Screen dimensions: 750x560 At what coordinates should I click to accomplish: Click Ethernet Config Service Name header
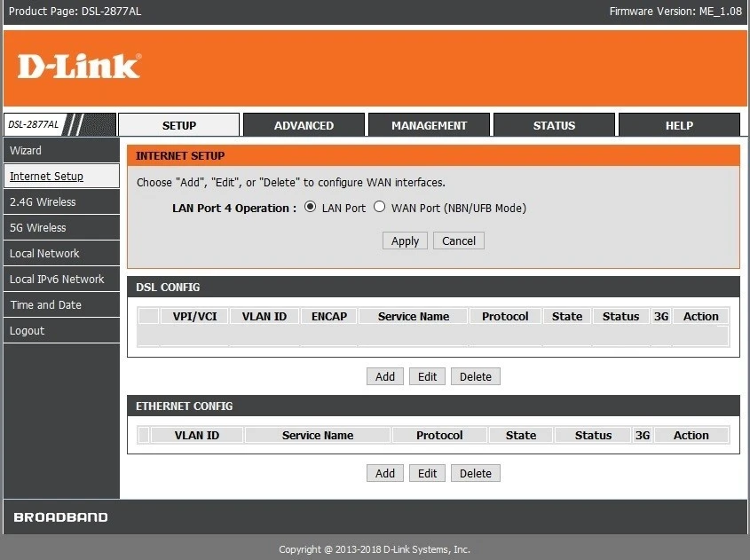(x=318, y=435)
